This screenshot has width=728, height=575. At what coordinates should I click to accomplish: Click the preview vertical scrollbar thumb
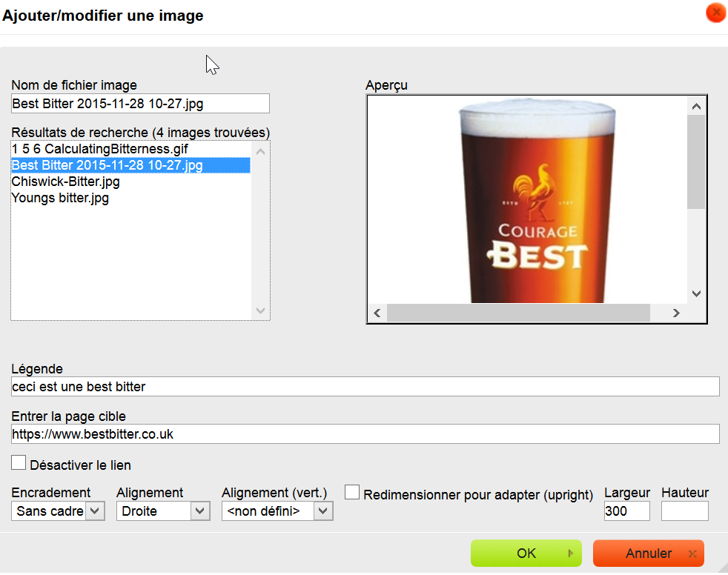pyautogui.click(x=696, y=163)
